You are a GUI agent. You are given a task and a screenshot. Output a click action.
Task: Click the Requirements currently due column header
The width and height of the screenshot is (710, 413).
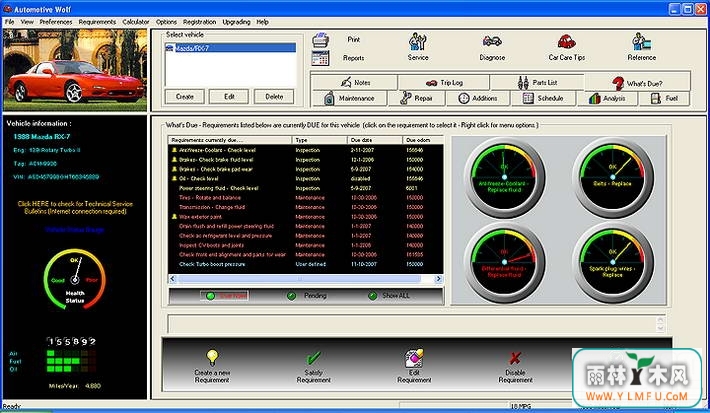click(x=230, y=140)
